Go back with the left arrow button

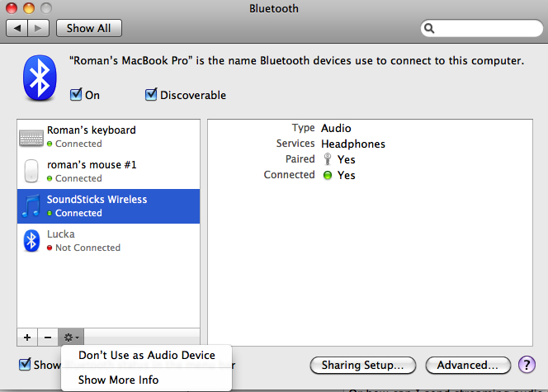[17, 28]
